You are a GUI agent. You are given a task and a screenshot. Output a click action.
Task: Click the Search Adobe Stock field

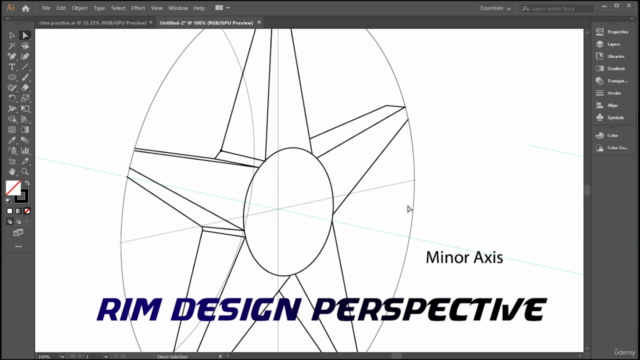tap(557, 8)
